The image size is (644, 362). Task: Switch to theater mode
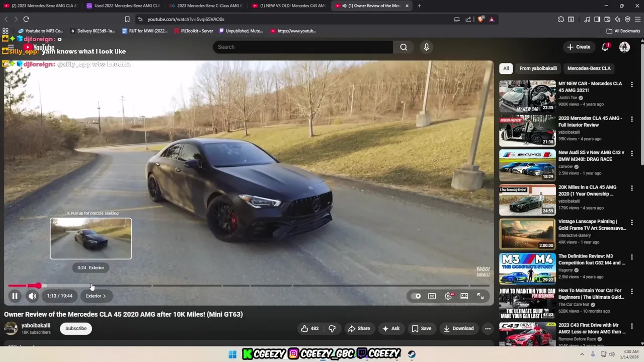(x=464, y=296)
